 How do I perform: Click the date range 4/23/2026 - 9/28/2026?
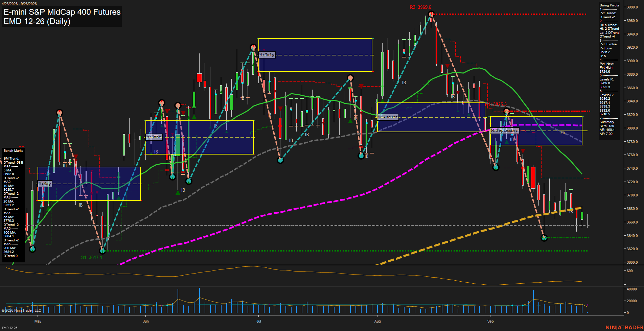[x=19, y=4]
